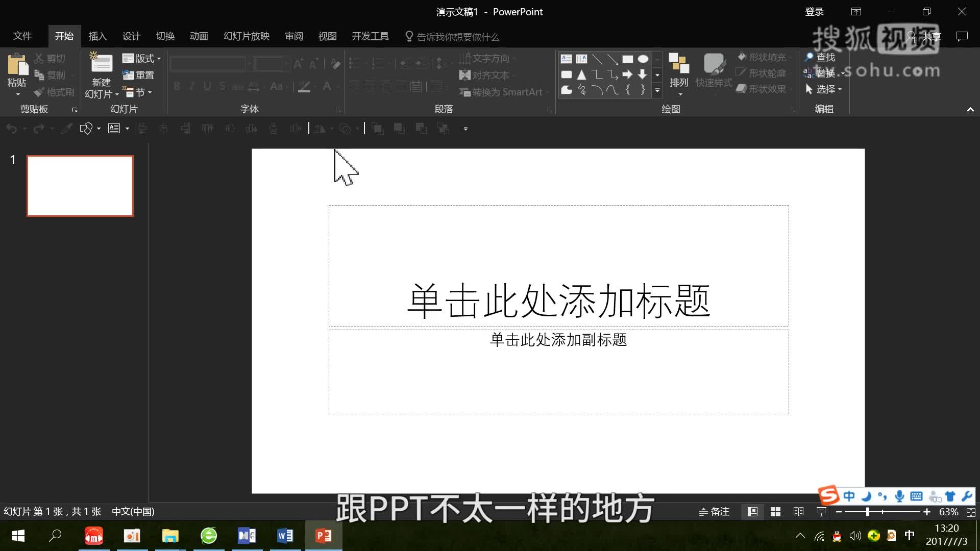Image resolution: width=980 pixels, height=551 pixels.
Task: Switch to Slide Show view in status bar
Action: point(821,512)
